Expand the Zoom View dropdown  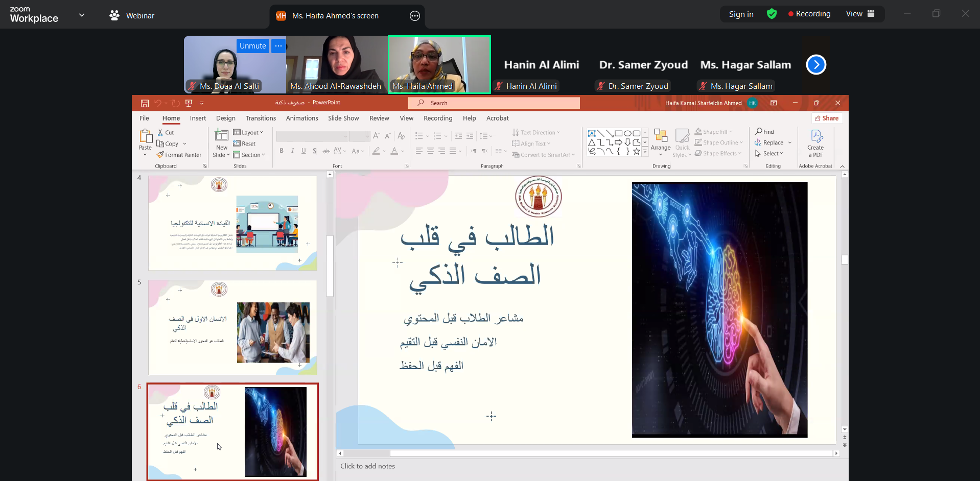coord(860,14)
